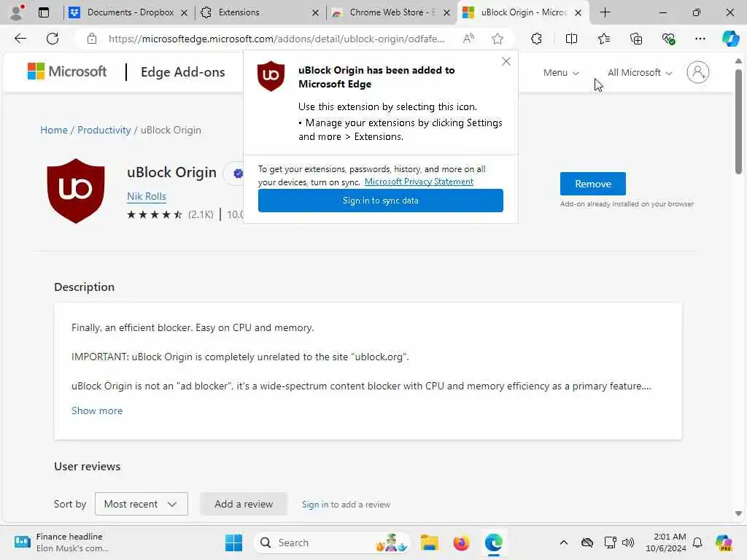The width and height of the screenshot is (747, 560).
Task: Click uBlock Origin shield logo on page
Action: (76, 191)
